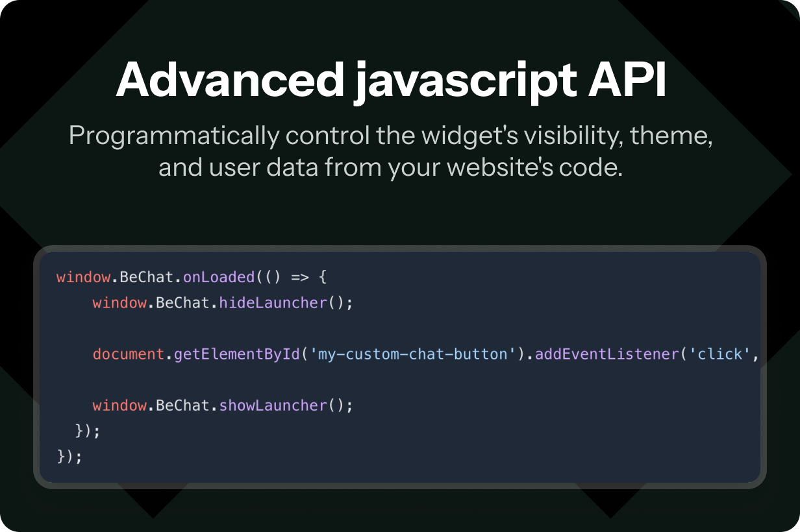Click the "document" keyword in the code
The height and width of the screenshot is (532, 800).
(x=128, y=354)
